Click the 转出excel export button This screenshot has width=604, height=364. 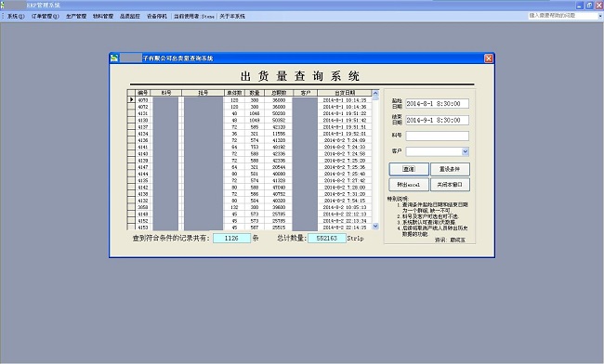point(409,185)
